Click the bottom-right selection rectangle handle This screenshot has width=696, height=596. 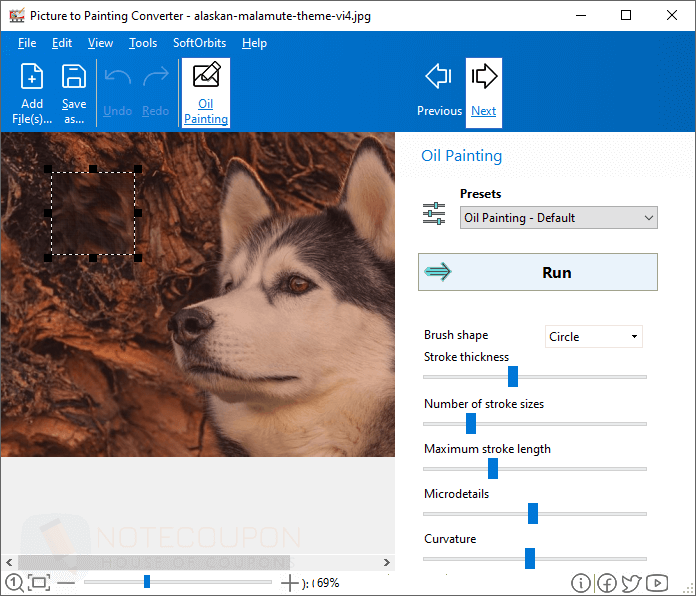(x=138, y=258)
